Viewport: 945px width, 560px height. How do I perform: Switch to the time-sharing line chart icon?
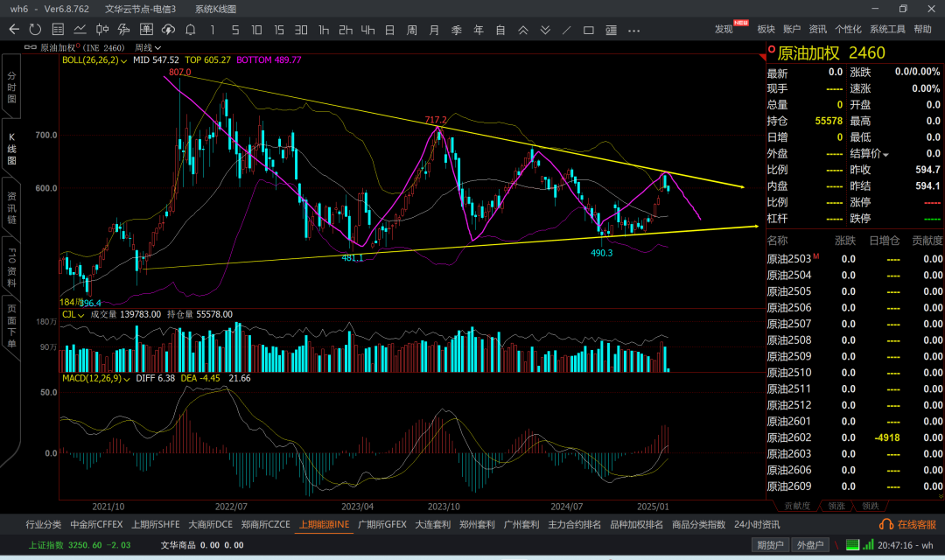(80, 30)
